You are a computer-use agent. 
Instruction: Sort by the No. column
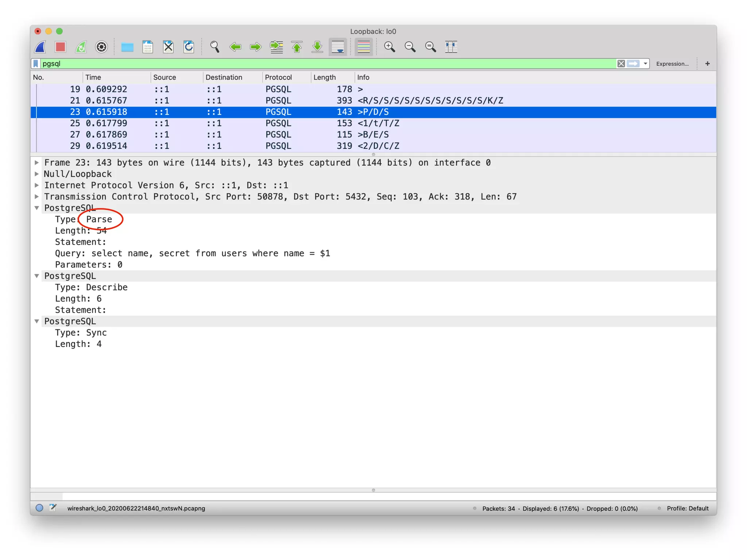coord(57,77)
